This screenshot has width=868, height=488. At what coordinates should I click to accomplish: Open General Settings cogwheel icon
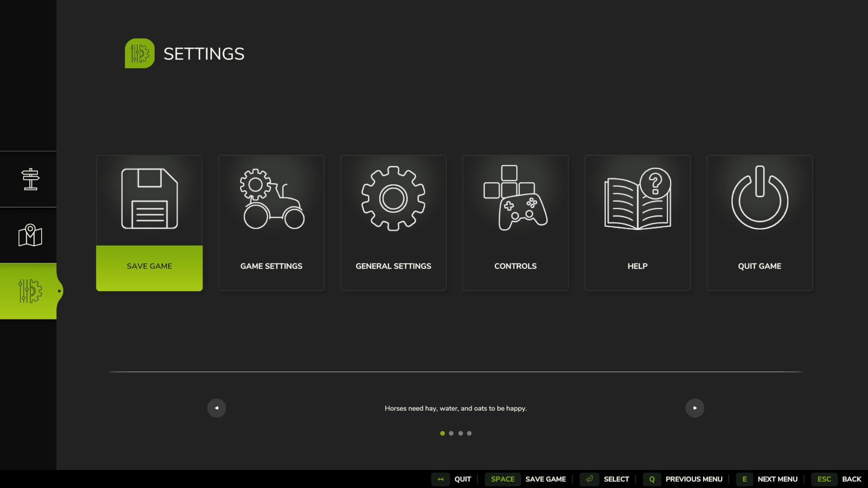393,199
